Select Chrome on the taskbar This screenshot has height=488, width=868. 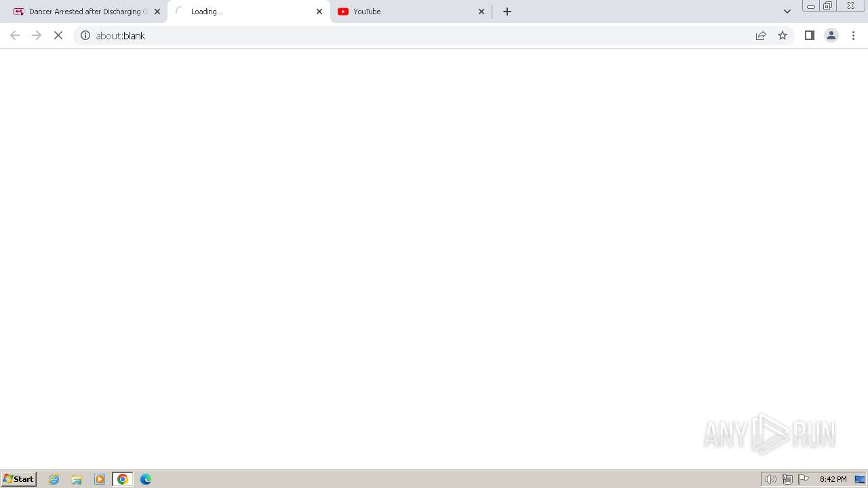123,479
